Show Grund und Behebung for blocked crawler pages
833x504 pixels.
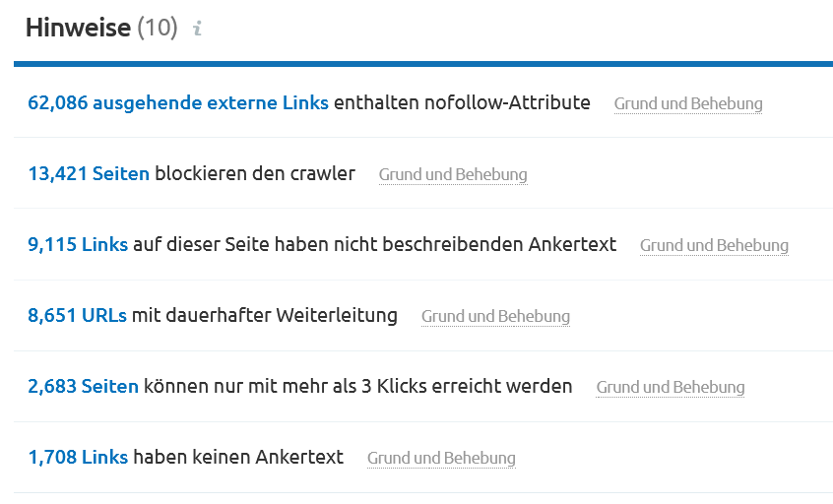[453, 175]
